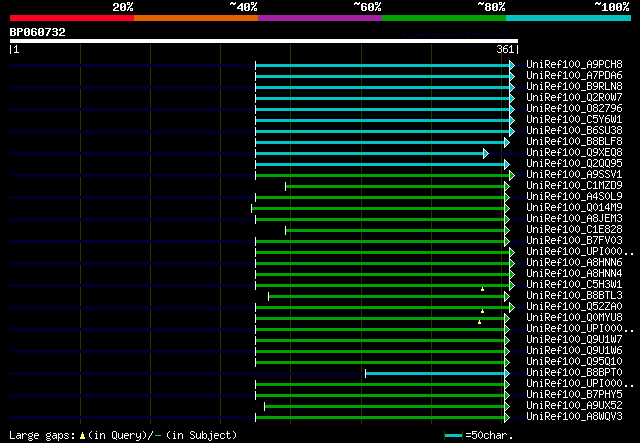Viewport: 640px width, 443px height.
Task: Click the cyan 50char scale bar legend
Action: 453,436
